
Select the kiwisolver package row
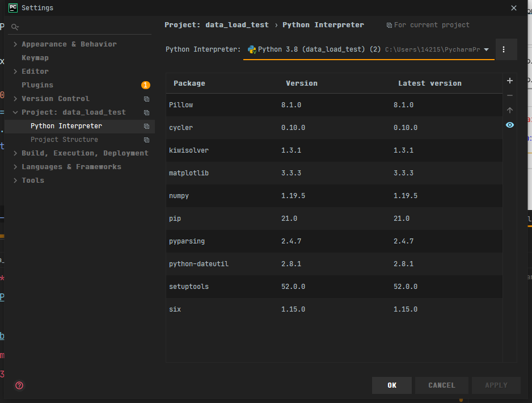tap(334, 150)
